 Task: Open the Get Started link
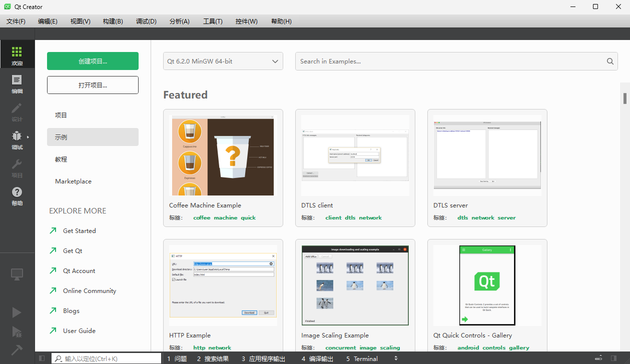pyautogui.click(x=79, y=230)
